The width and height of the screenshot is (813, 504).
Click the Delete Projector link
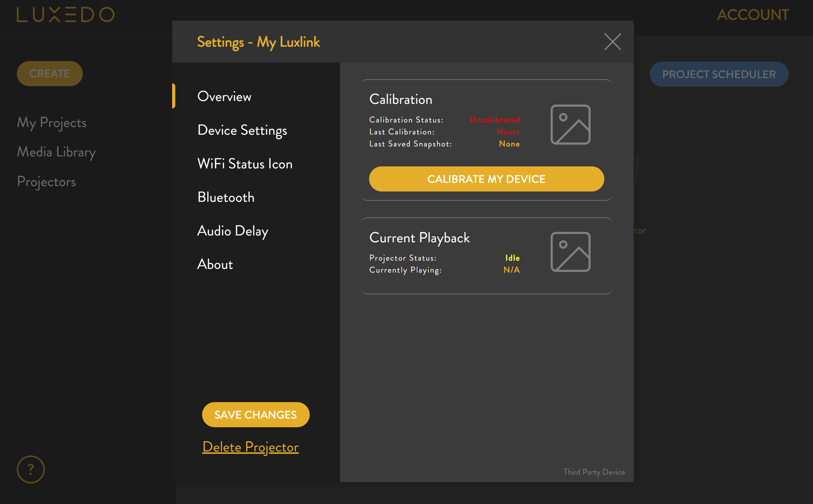click(250, 447)
